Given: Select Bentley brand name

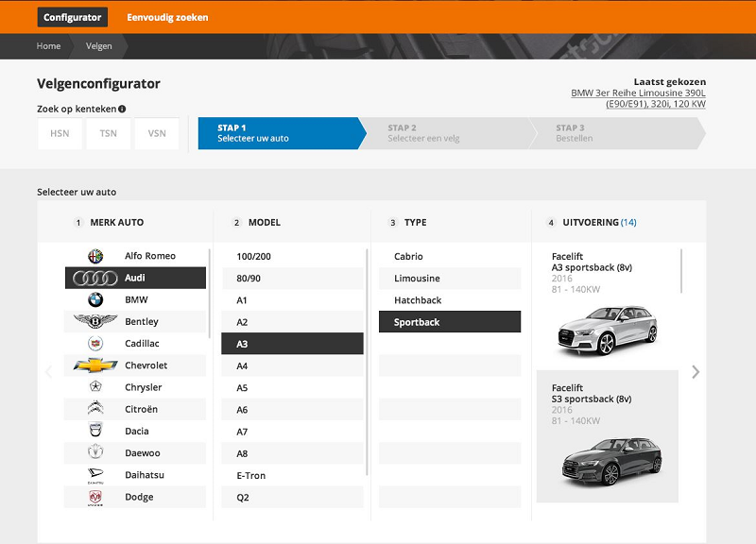Looking at the screenshot, I should click(141, 321).
